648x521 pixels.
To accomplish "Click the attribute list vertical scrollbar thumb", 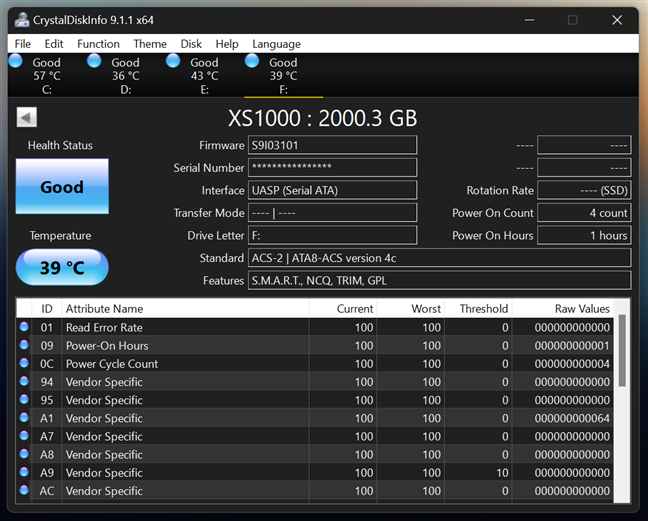I will coord(622,350).
